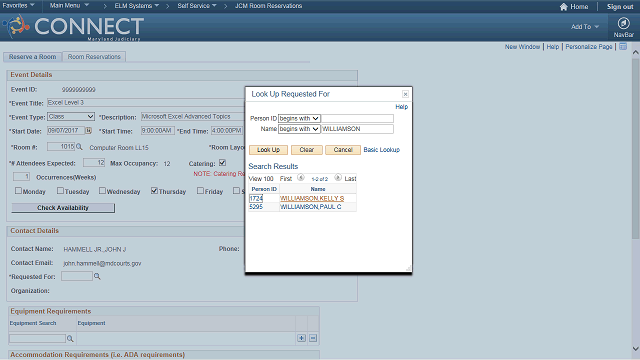Remove equipment row with minus icon
This screenshot has height=360, width=640.
pyautogui.click(x=313, y=338)
